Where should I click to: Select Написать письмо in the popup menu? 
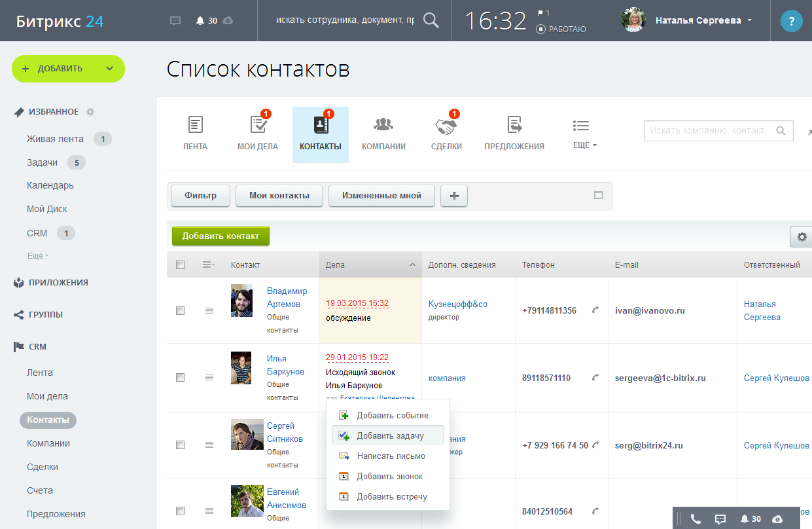pos(391,456)
